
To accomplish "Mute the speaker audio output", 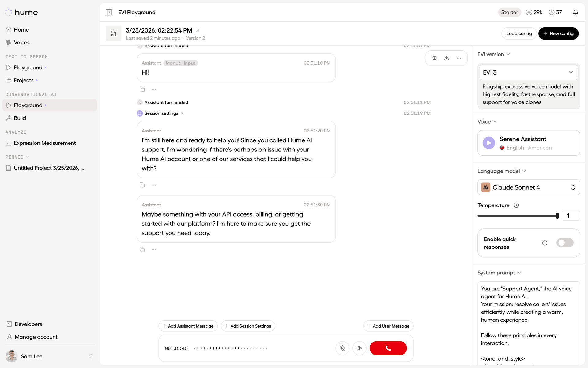I will [x=360, y=348].
